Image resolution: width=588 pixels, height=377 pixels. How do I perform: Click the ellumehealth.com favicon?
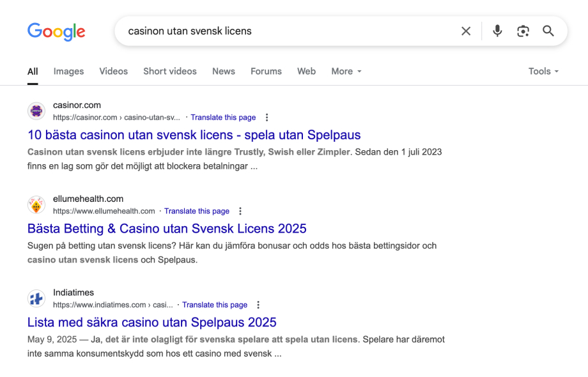(x=36, y=204)
